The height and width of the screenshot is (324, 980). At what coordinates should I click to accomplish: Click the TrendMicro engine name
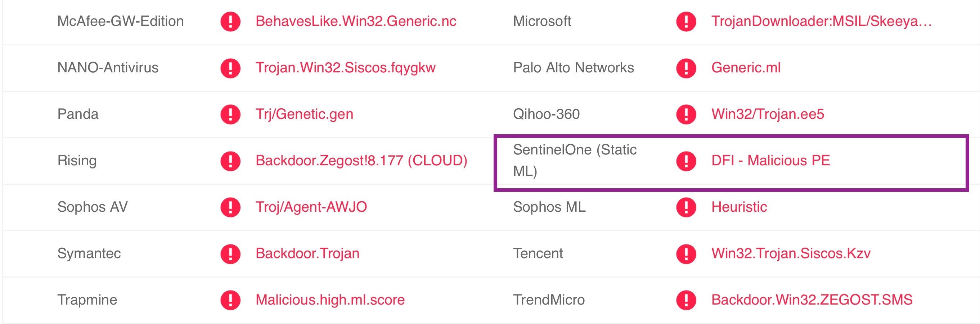(549, 300)
